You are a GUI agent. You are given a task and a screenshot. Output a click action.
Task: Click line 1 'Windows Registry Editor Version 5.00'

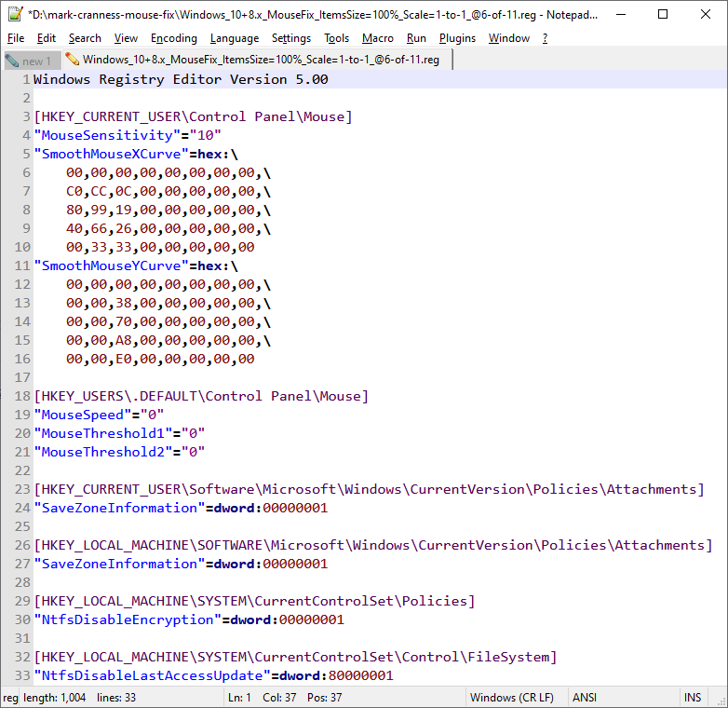[x=181, y=79]
